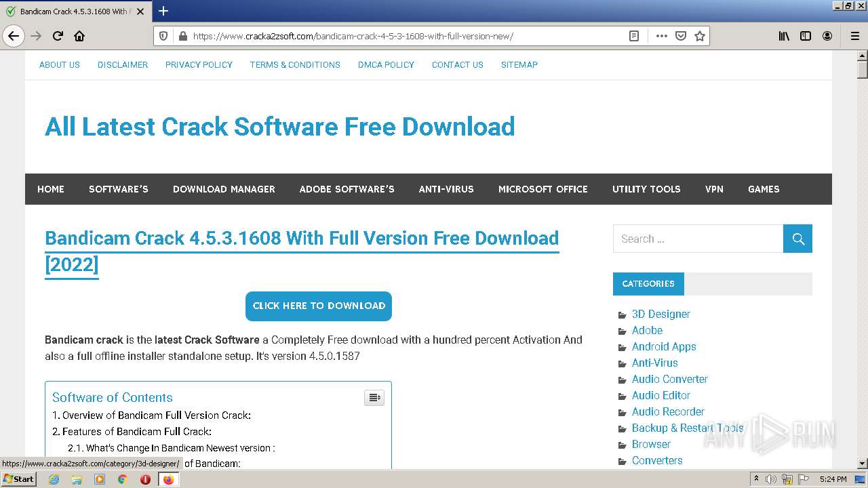Click the CLICK HERE TO DOWNLOAD button

319,306
